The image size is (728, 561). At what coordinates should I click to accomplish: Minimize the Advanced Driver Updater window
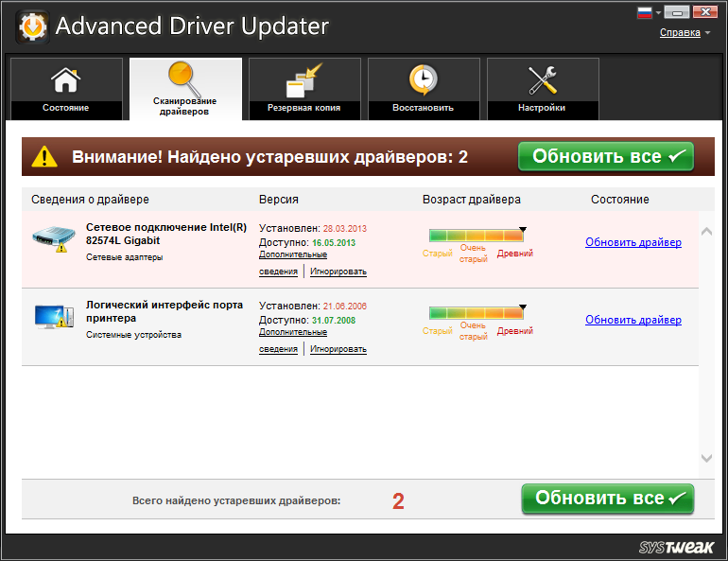(676, 12)
